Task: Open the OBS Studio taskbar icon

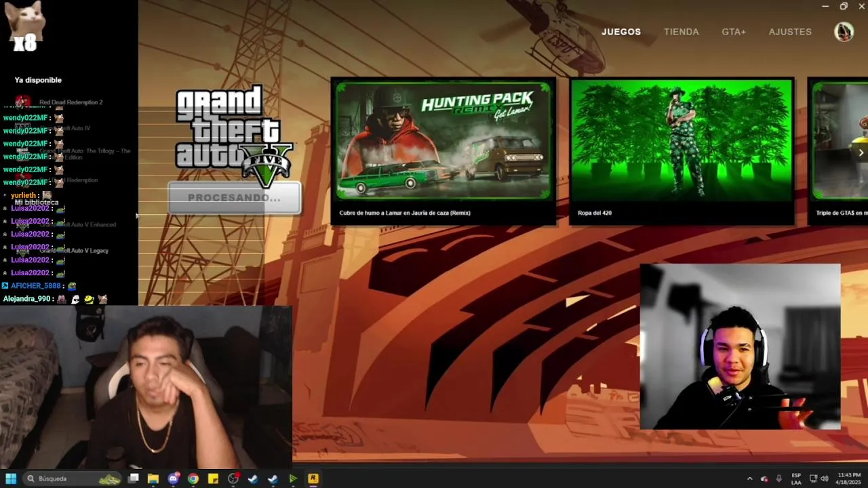Action: tap(233, 479)
